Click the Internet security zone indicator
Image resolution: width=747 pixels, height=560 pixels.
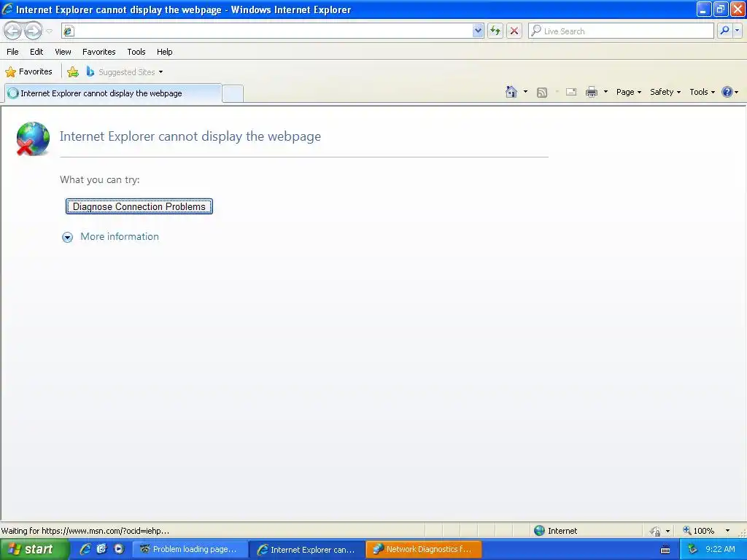(x=555, y=531)
